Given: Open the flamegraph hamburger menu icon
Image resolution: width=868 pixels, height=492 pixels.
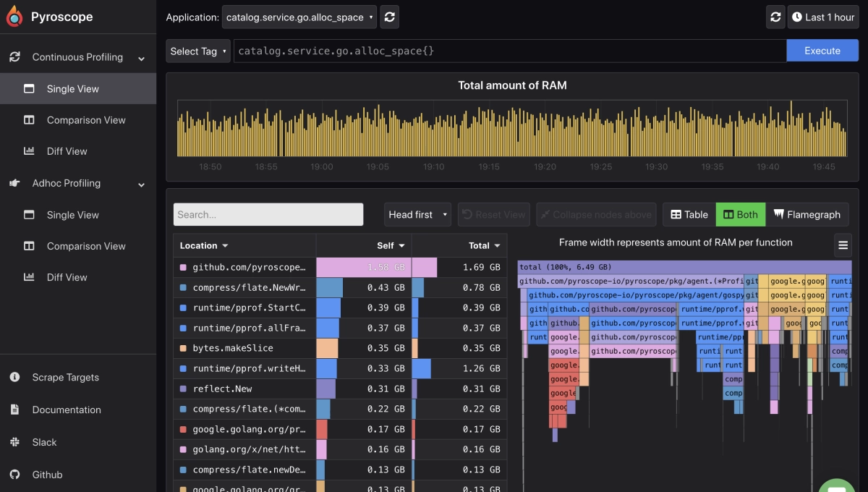Looking at the screenshot, I should (843, 245).
